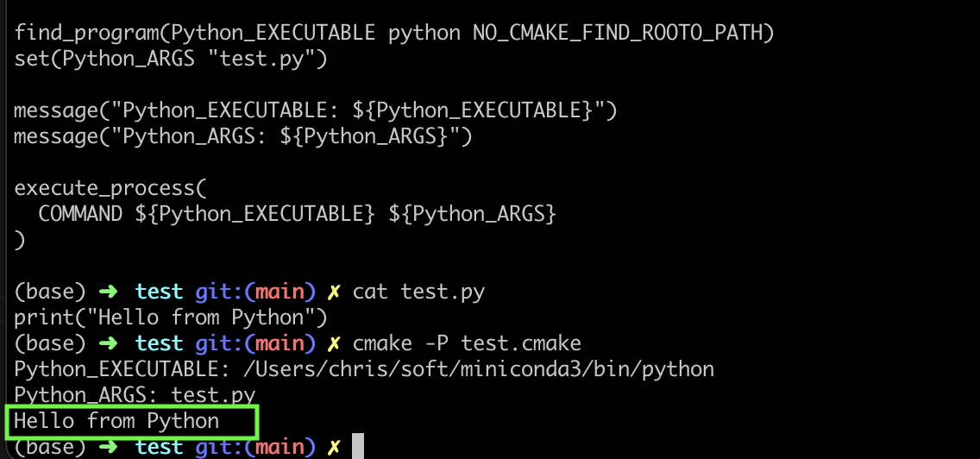The width and height of the screenshot is (980, 459).
Task: Click the 'cmake -P test.cmake' command text
Action: pos(467,343)
